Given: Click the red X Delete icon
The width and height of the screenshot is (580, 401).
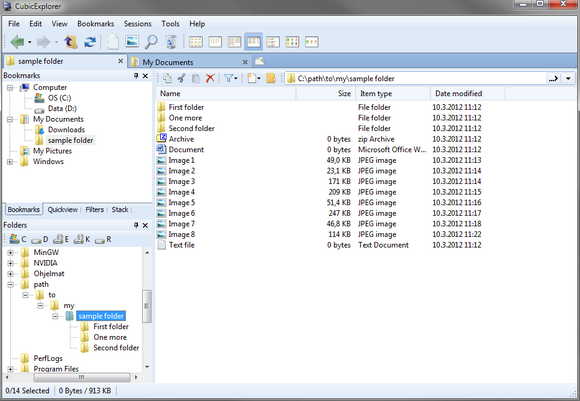Looking at the screenshot, I should (210, 78).
